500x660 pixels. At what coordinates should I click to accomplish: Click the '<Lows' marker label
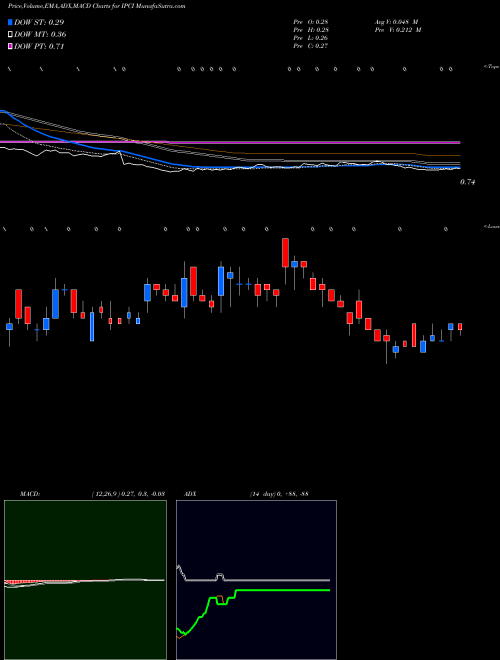point(491,226)
